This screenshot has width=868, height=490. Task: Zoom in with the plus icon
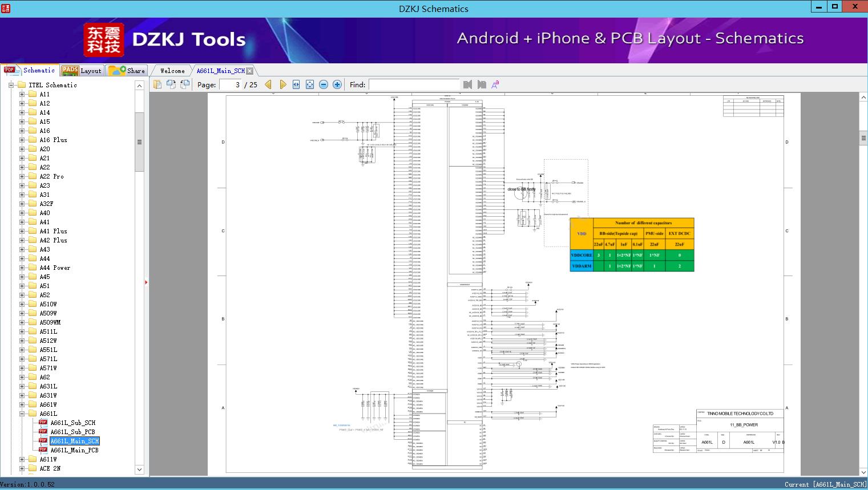[337, 84]
